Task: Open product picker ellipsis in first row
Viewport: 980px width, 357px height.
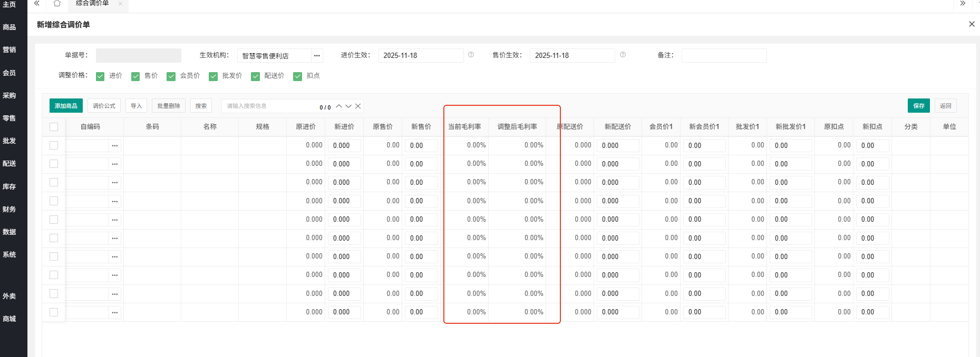Action: tap(115, 146)
